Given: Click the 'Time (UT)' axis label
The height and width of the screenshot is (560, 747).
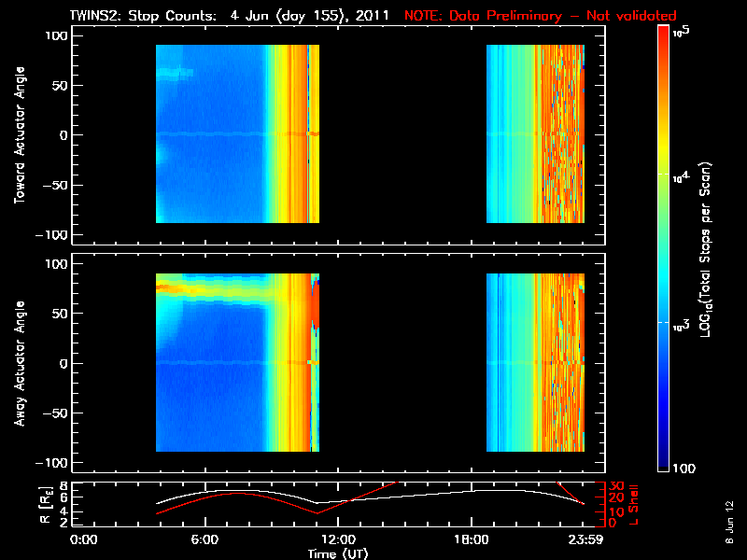Looking at the screenshot, I should click(338, 553).
